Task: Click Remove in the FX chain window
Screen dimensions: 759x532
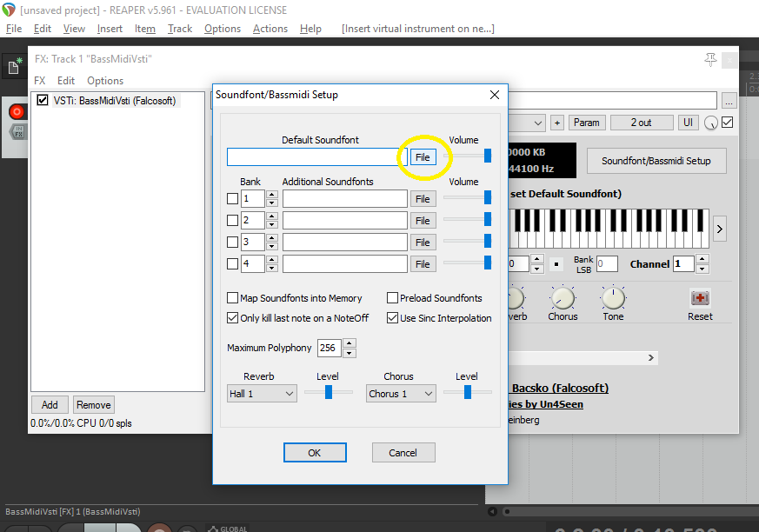Action: point(93,405)
